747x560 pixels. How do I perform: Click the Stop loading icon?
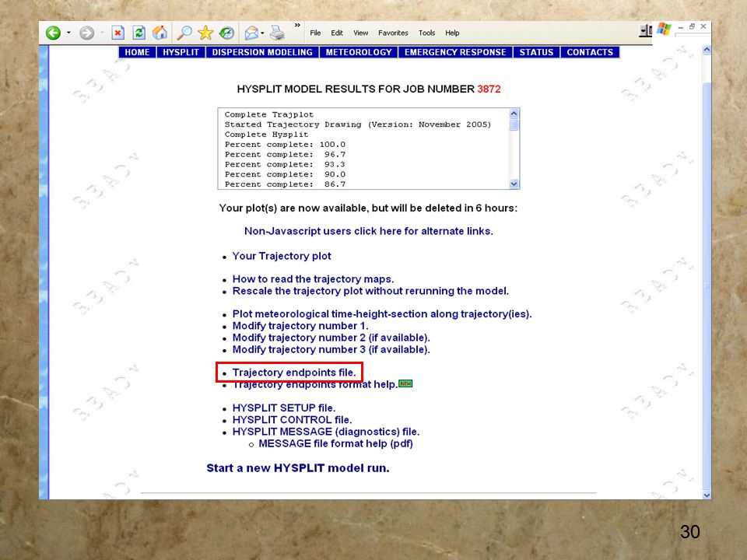coord(117,33)
